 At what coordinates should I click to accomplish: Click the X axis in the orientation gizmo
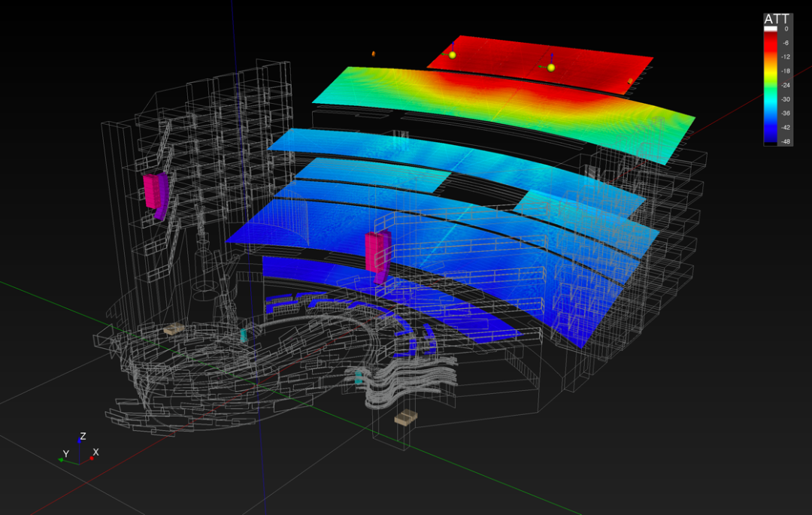(95, 452)
